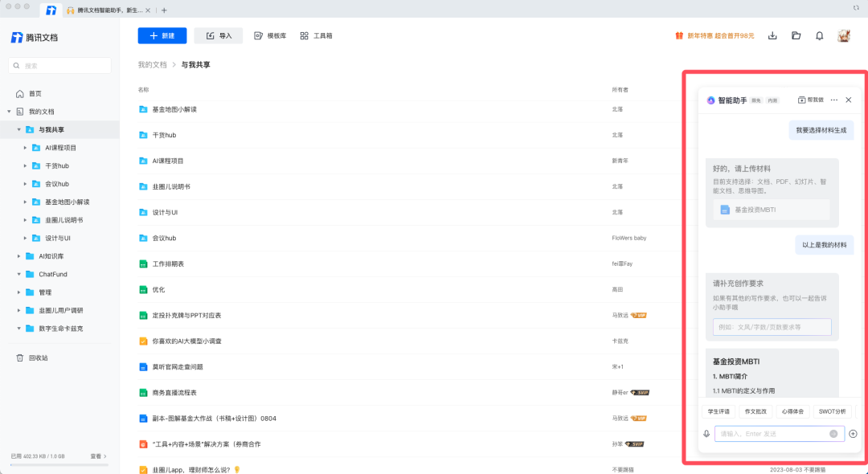Viewport: 868px width, 474px height.
Task: Click the gift icon beside 新年特惠
Action: (679, 36)
